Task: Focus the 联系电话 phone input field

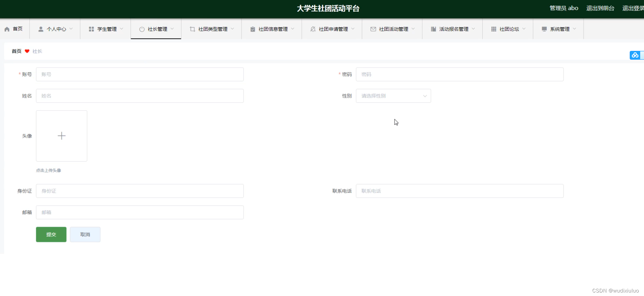Action: coord(460,191)
